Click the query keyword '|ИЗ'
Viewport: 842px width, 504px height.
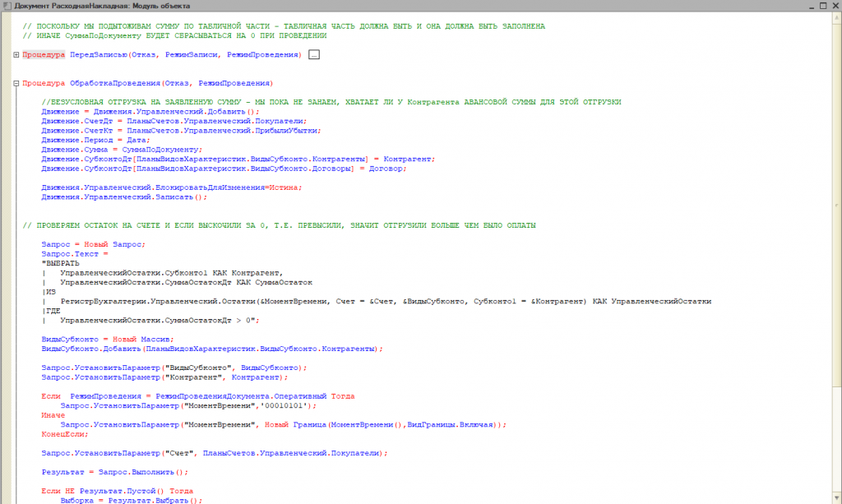pyautogui.click(x=49, y=292)
